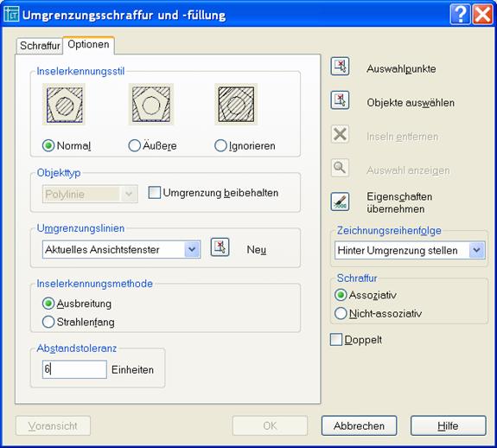Select Strahlenfang island detection method
Viewport: 497px width, 448px height.
48,322
